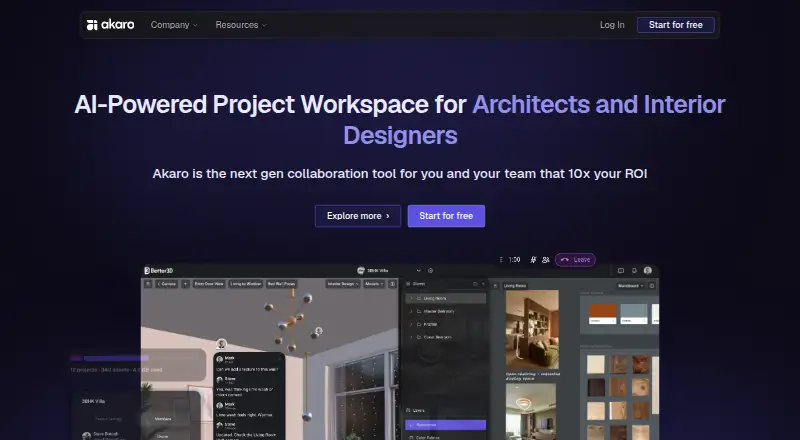Click the akaro logo in navbar
The width and height of the screenshot is (800, 440).
pyautogui.click(x=110, y=25)
